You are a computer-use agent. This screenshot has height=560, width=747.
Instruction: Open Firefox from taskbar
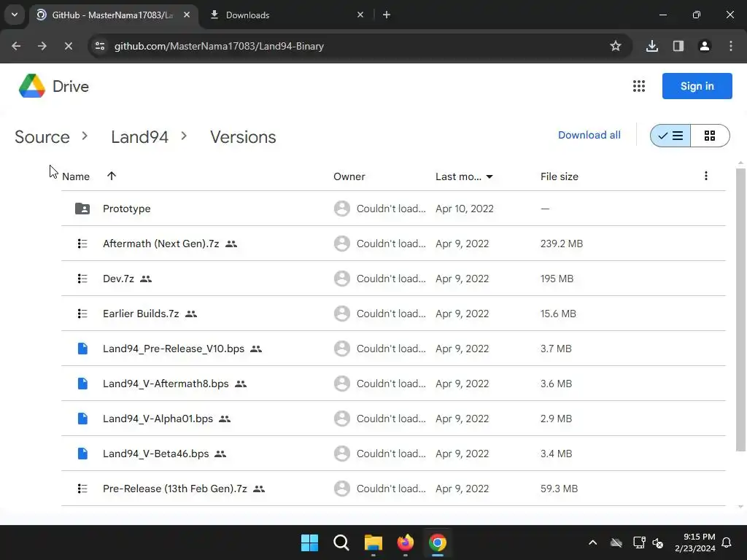[406, 542]
